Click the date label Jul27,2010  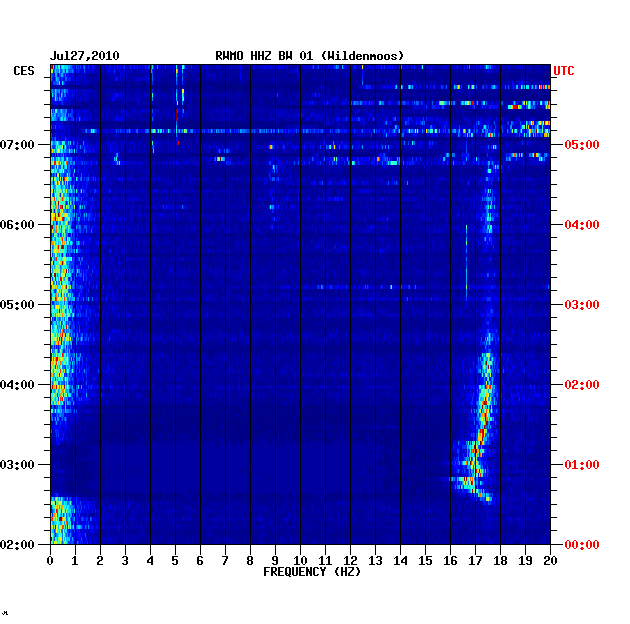[x=84, y=56]
